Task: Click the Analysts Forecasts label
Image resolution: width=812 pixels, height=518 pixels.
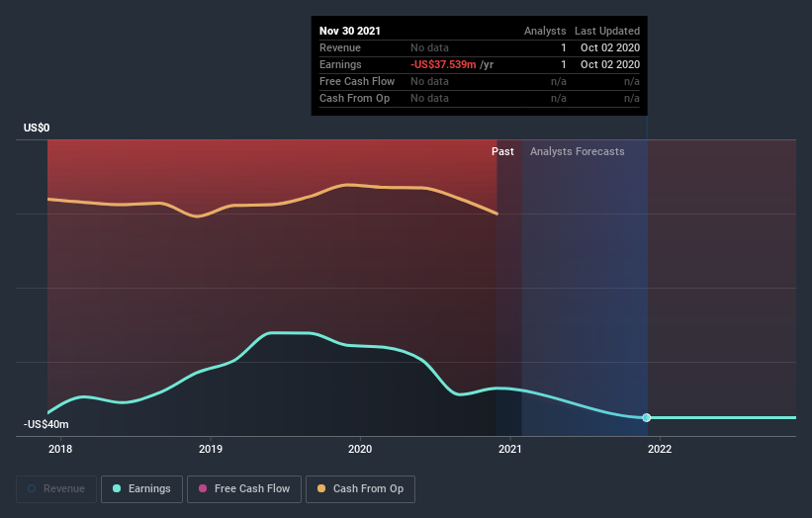Action: (578, 151)
